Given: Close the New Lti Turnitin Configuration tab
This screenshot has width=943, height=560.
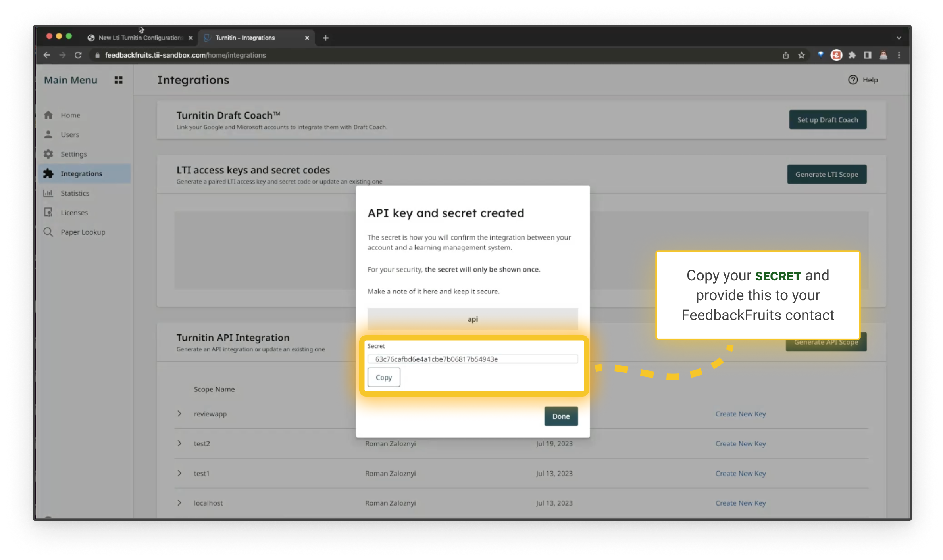Looking at the screenshot, I should click(191, 38).
